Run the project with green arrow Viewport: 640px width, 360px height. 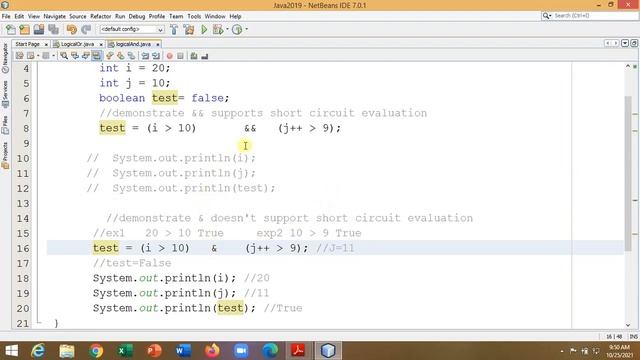pyautogui.click(x=204, y=29)
